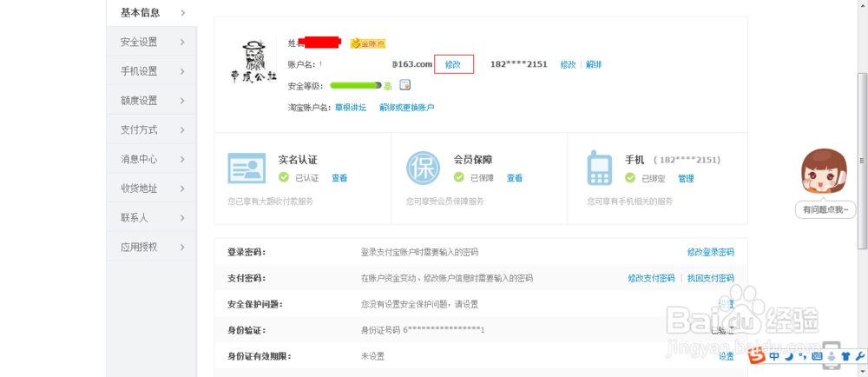Click green checkmark next to 已绑定
868x377 pixels.
click(630, 178)
